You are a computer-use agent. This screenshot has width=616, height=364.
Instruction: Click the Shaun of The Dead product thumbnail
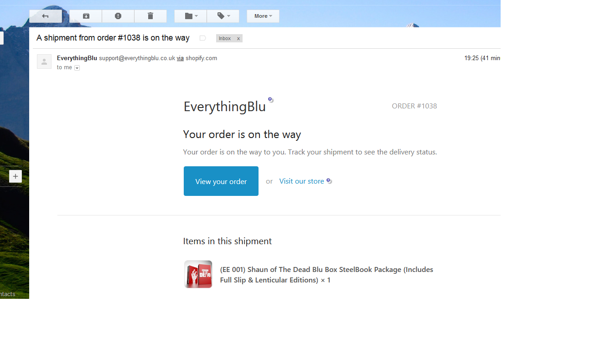198,274
